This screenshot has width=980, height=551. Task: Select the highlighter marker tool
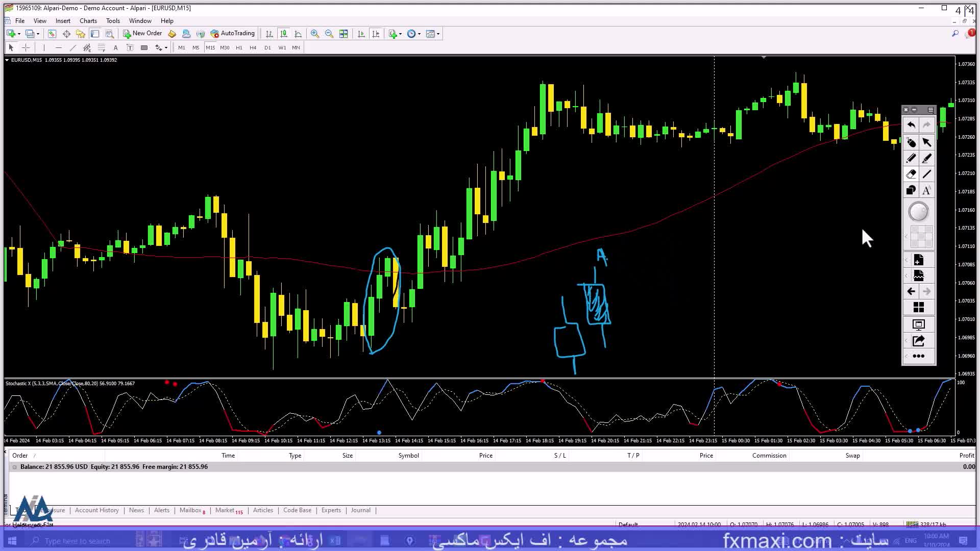point(926,158)
